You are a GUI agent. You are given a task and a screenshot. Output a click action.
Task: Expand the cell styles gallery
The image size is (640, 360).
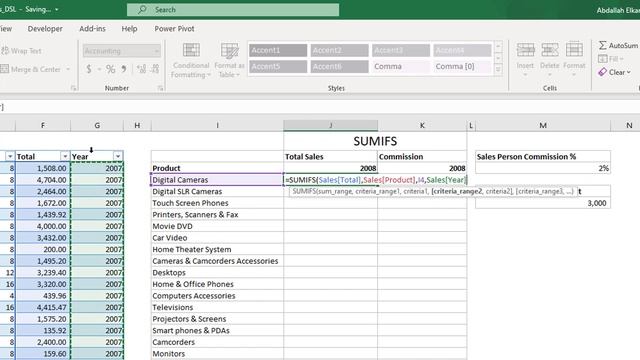click(498, 70)
